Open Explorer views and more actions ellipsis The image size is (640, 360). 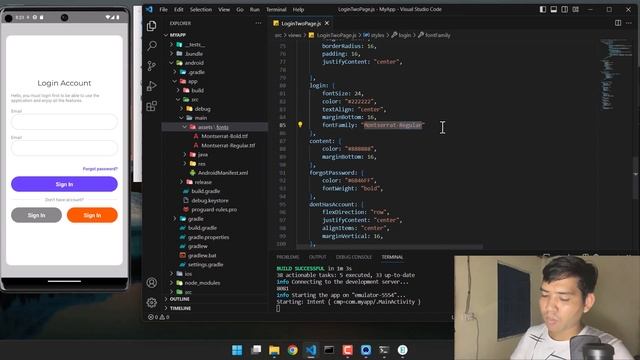coord(258,23)
